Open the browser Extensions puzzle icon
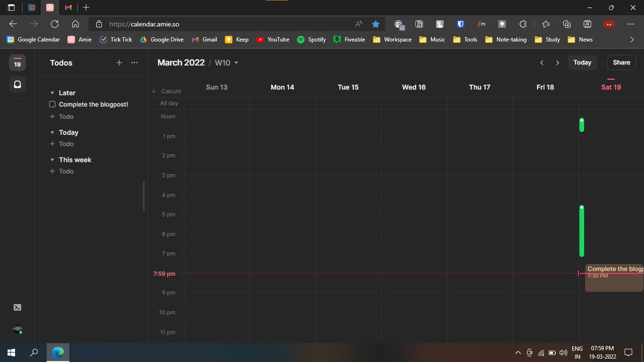Viewport: 644px width, 362px height. tap(523, 24)
